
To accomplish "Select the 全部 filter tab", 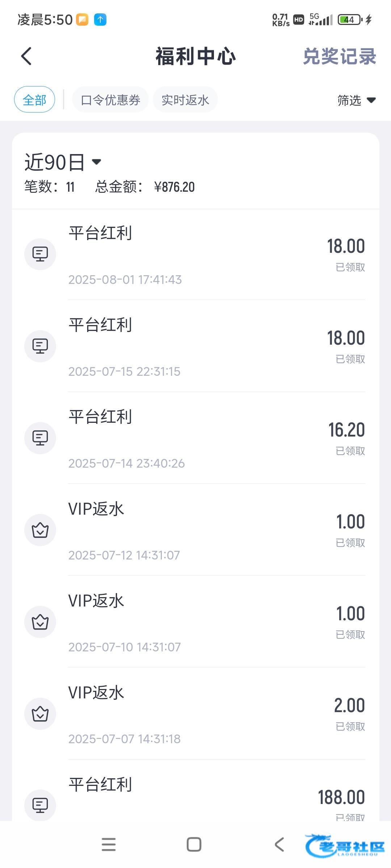I will point(34,99).
